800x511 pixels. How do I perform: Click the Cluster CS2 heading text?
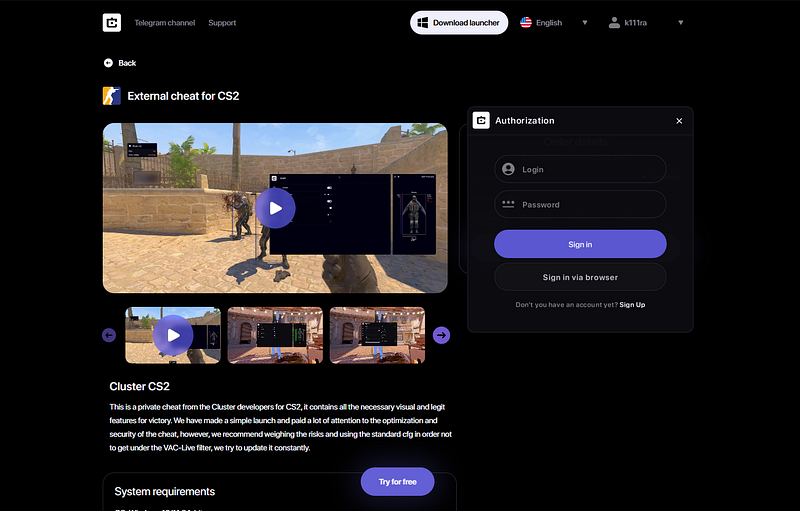click(x=139, y=387)
